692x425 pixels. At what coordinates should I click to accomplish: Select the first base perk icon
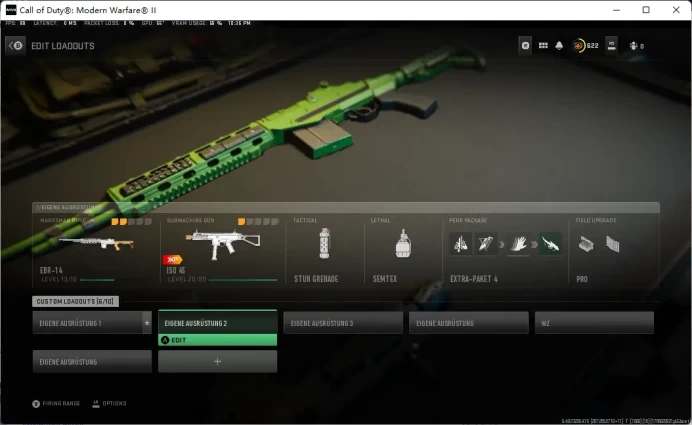pyautogui.click(x=460, y=244)
